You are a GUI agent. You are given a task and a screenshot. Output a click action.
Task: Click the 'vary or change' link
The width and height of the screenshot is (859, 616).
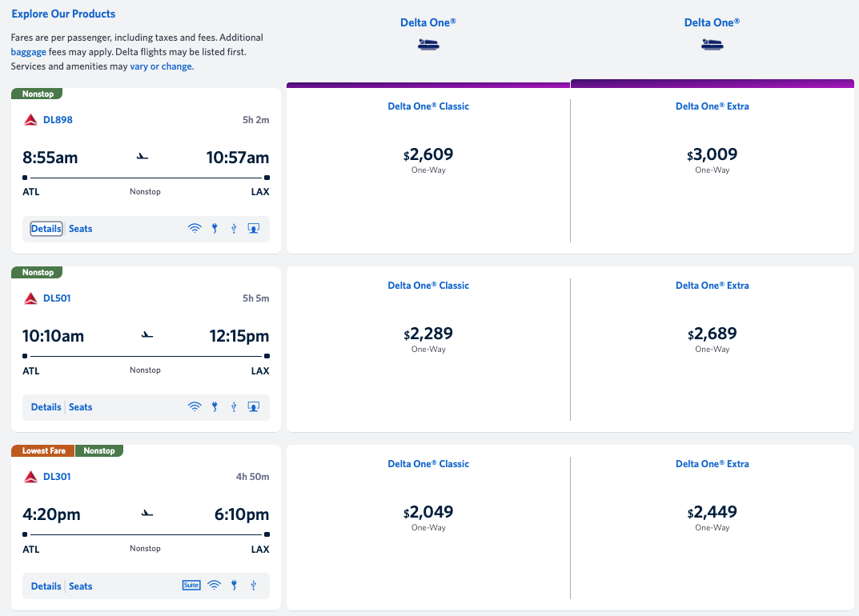pyautogui.click(x=161, y=66)
